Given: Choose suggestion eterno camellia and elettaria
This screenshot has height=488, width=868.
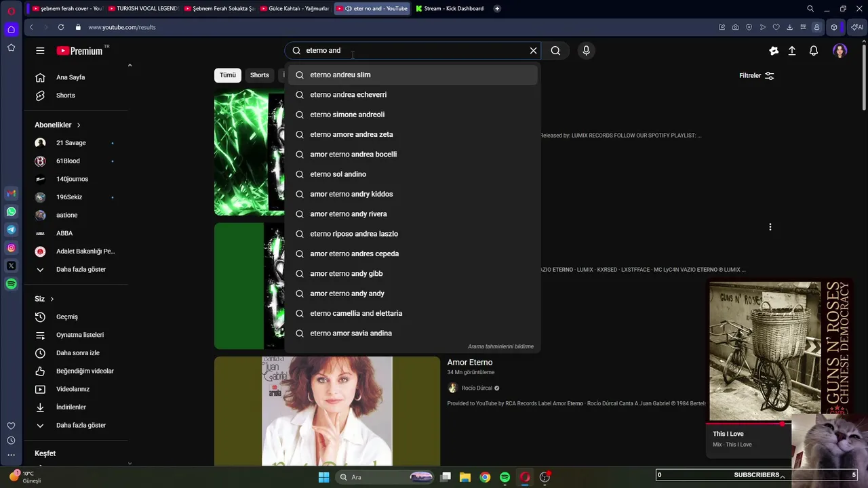Looking at the screenshot, I should coord(413,313).
